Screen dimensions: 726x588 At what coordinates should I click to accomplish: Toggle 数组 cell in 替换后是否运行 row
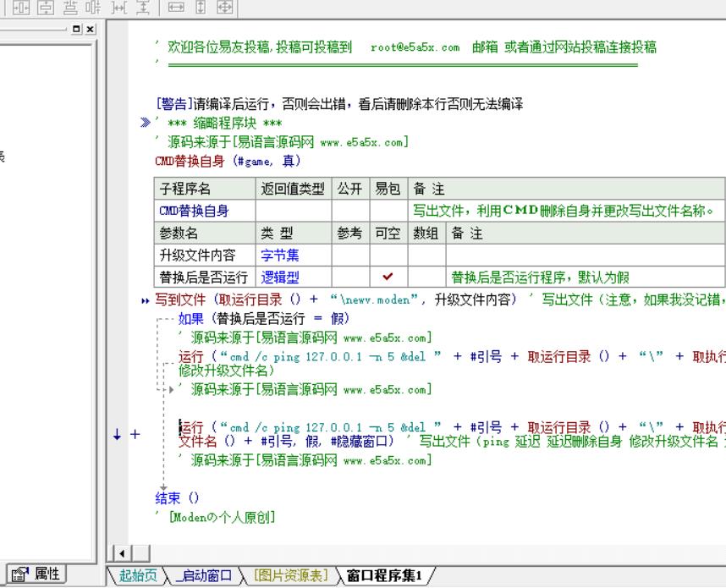(x=427, y=277)
